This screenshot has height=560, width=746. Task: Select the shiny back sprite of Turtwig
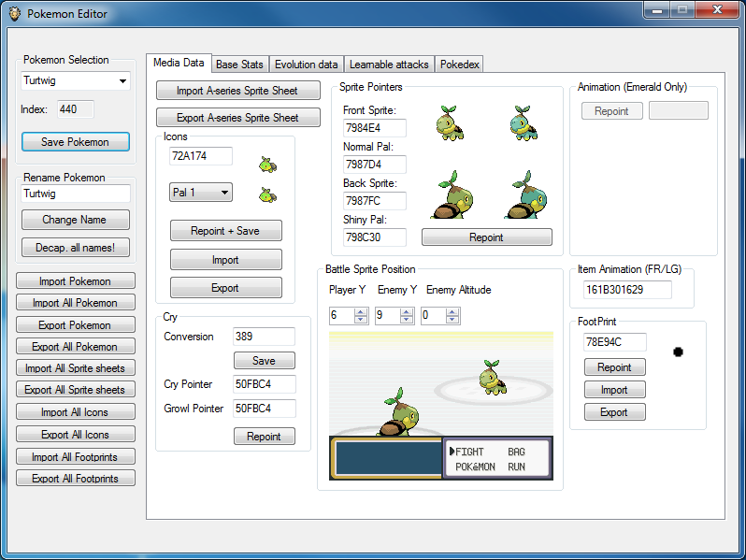coord(525,194)
